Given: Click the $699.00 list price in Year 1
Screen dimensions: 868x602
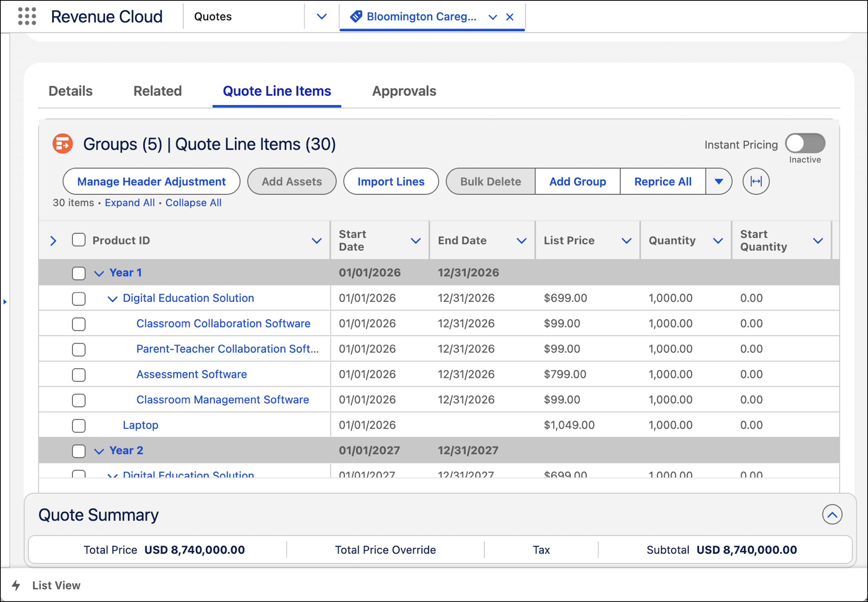Looking at the screenshot, I should pyautogui.click(x=565, y=298).
